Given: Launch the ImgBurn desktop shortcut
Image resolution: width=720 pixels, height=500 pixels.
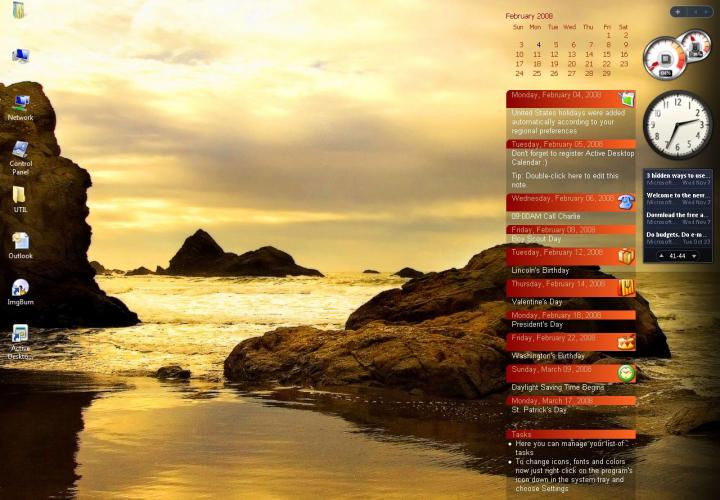Looking at the screenshot, I should point(20,288).
